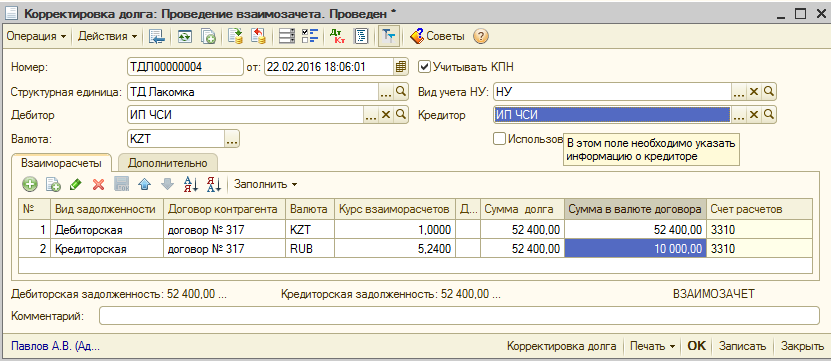The width and height of the screenshot is (831, 361).
Task: Open Советы tips
Action: click(x=438, y=36)
